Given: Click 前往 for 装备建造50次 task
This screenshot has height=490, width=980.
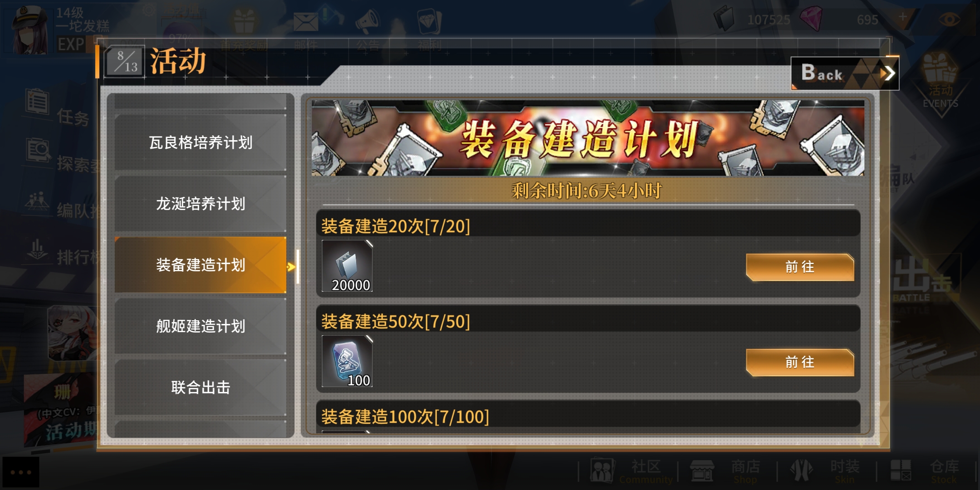Looking at the screenshot, I should [800, 362].
